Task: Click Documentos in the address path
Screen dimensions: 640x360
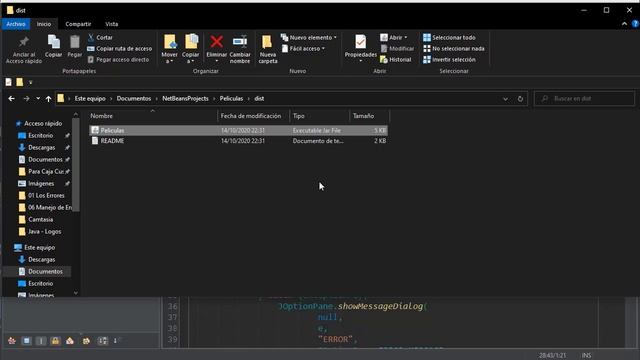Action: (133, 98)
